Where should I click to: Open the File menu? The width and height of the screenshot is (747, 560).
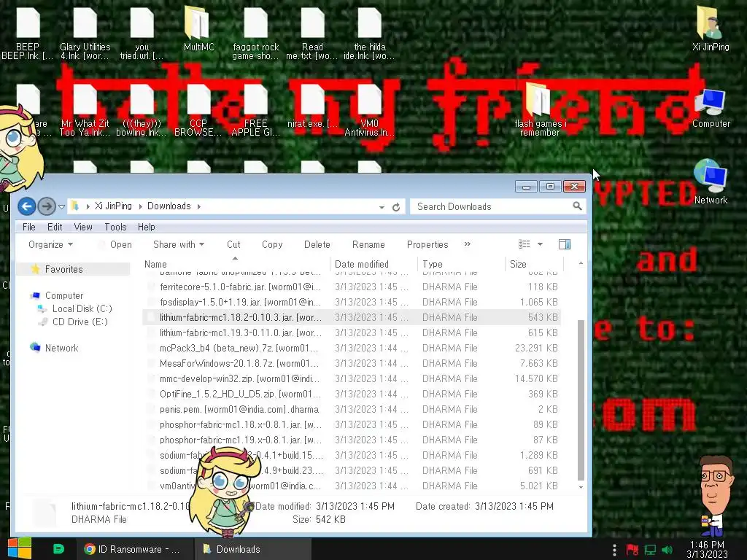(29, 227)
